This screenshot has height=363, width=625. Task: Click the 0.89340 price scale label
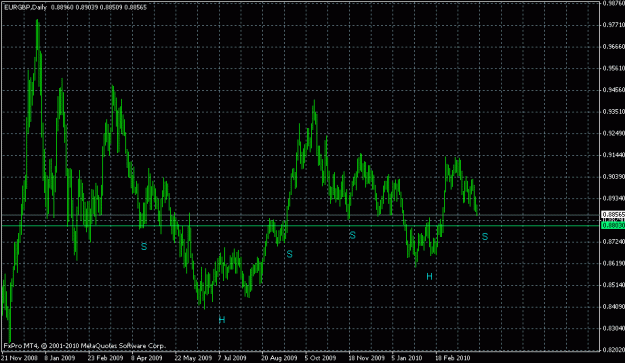(x=614, y=198)
